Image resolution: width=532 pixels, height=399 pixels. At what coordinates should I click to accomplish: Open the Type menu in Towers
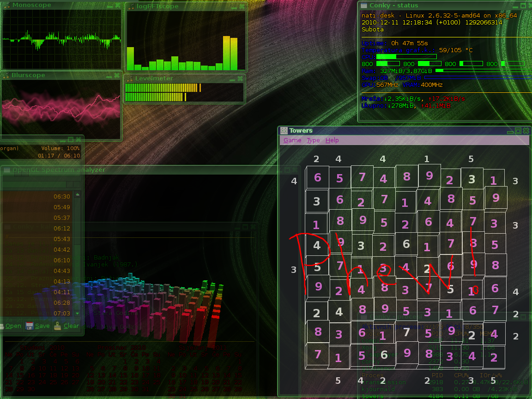coord(313,140)
